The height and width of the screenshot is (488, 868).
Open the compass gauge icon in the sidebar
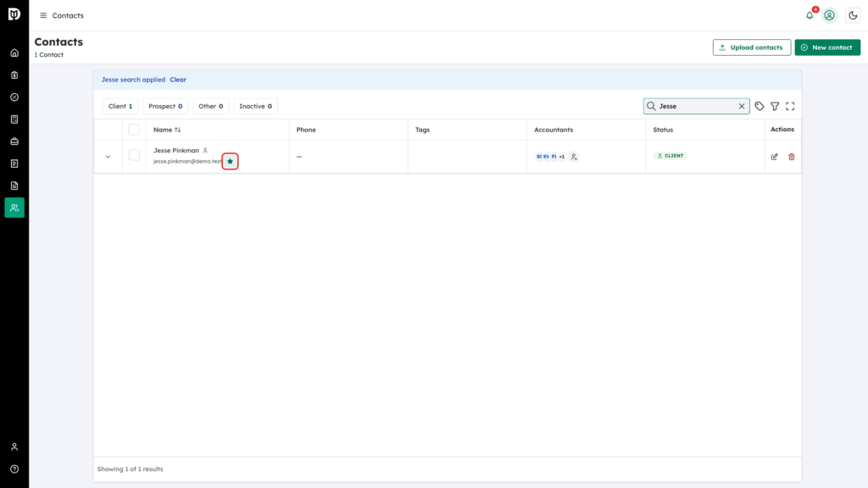coord(14,97)
